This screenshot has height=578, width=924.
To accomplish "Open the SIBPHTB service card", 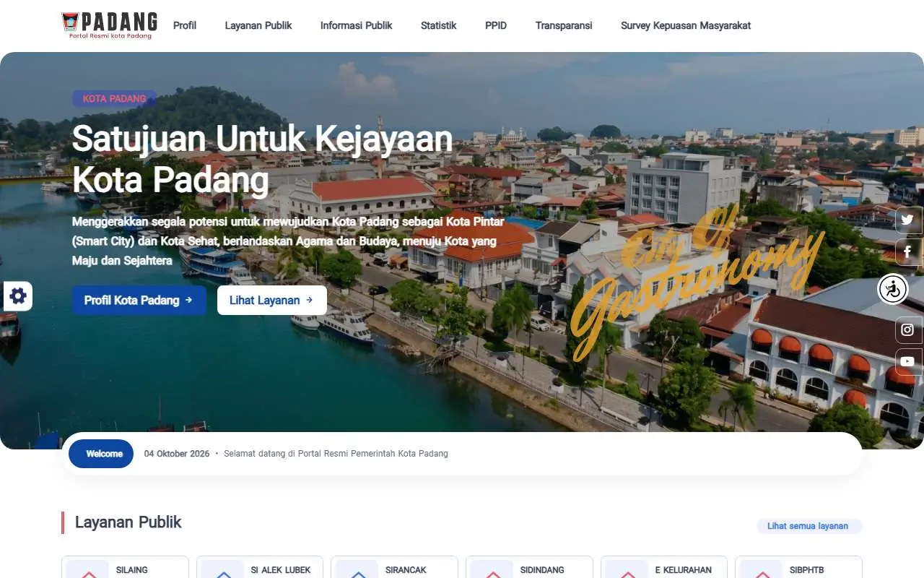I will point(798,567).
